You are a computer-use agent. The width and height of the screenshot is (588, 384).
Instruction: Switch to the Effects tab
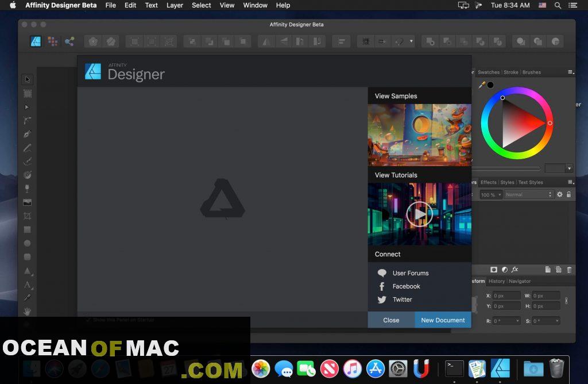coord(488,182)
